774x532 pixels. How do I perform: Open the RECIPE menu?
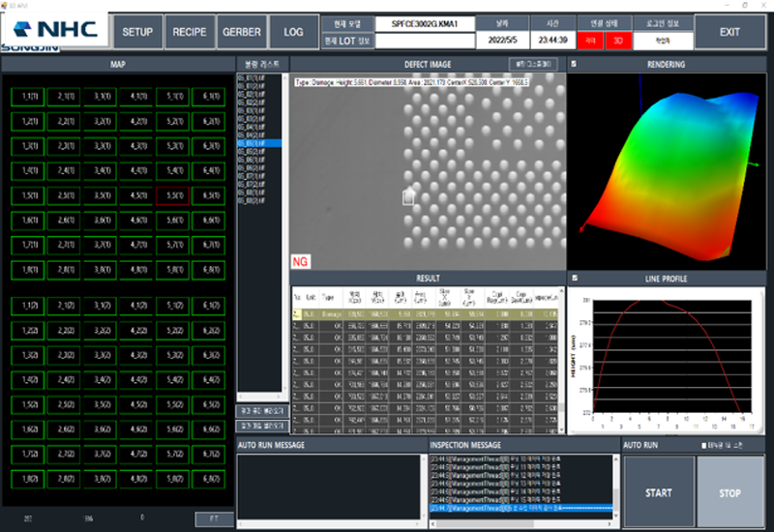point(190,32)
